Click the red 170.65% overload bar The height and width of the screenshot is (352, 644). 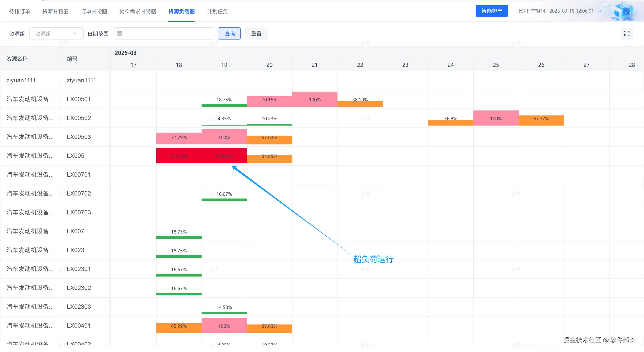pyautogui.click(x=224, y=156)
